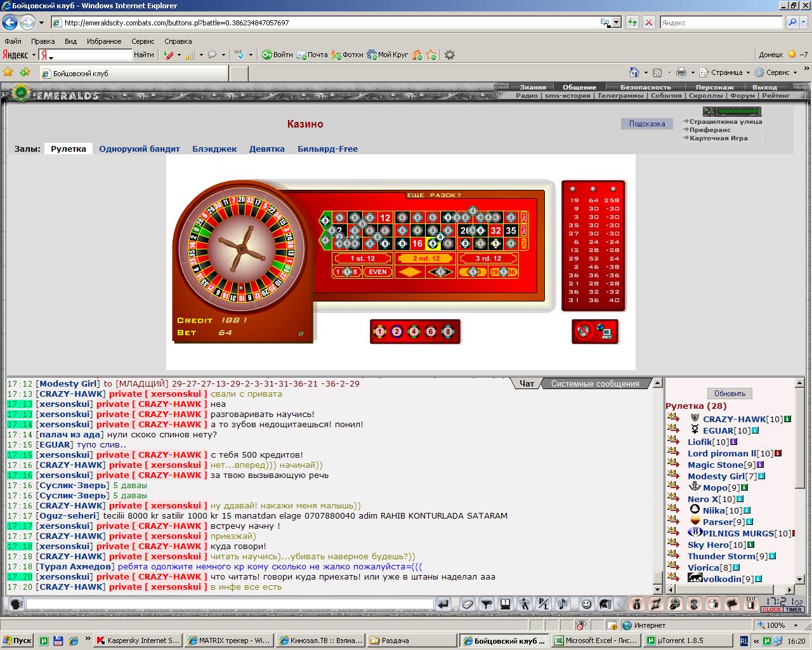Click the IE Print icon
The height and width of the screenshot is (650, 812).
(x=681, y=72)
